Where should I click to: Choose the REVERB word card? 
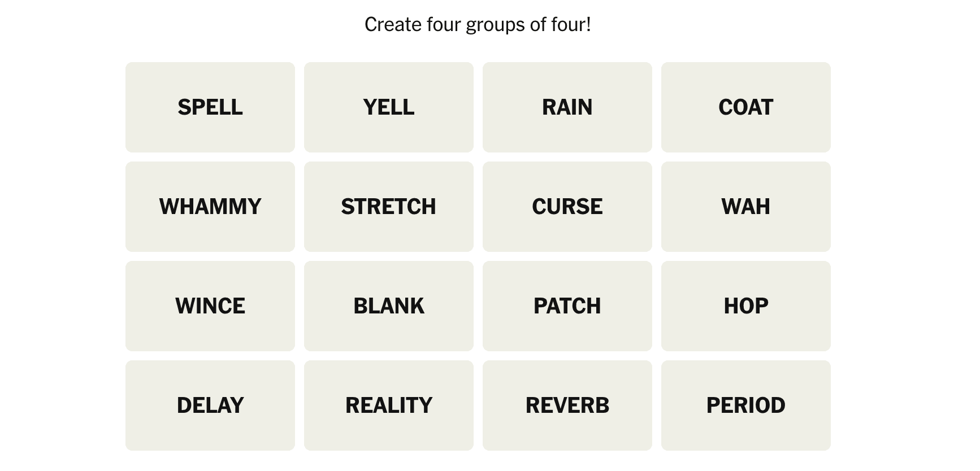pos(567,405)
